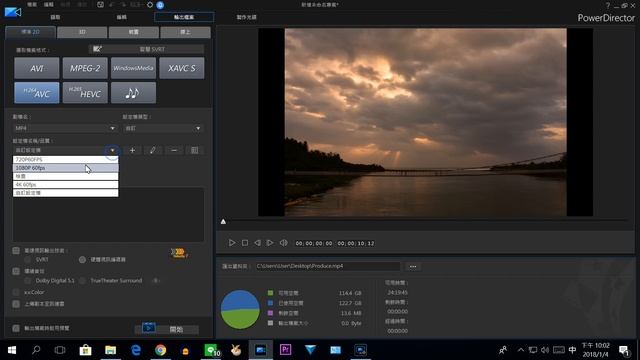
Task: Select Dolby Digital 5.1 radio option
Action: (27, 281)
